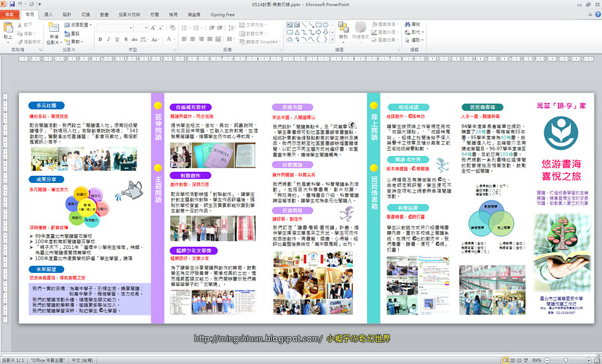Open the Text Direction (文字方向) dropdown
Image resolution: width=602 pixels, height=364 pixels.
click(254, 25)
